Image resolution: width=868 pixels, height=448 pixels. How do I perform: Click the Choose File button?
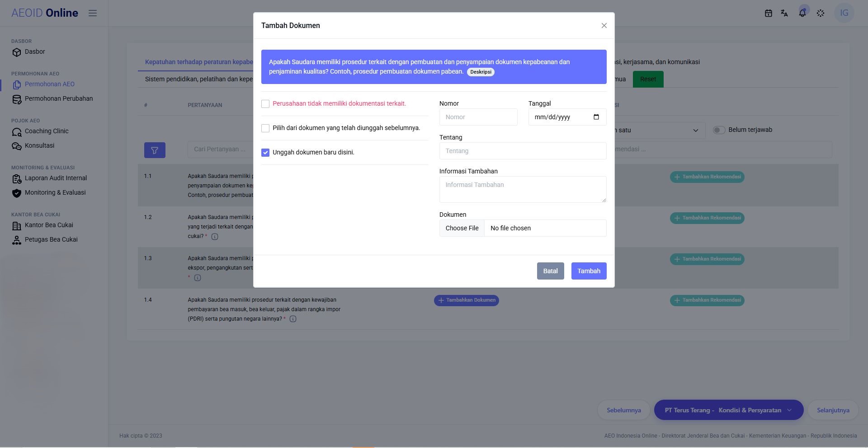click(x=462, y=228)
